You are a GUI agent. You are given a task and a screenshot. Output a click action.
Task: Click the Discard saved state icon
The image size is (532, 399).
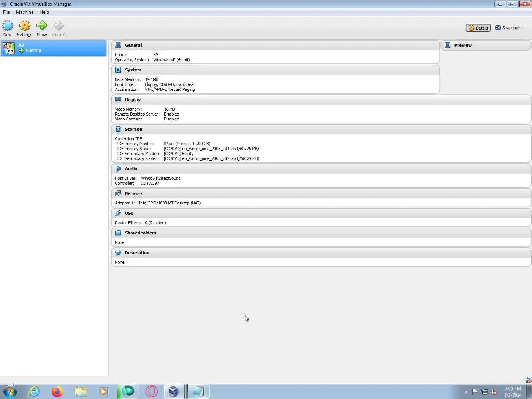click(59, 25)
